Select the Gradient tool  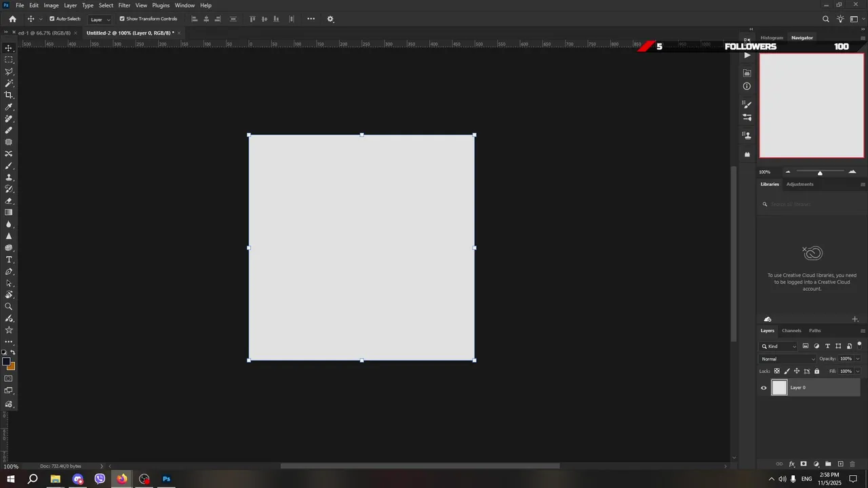click(9, 212)
